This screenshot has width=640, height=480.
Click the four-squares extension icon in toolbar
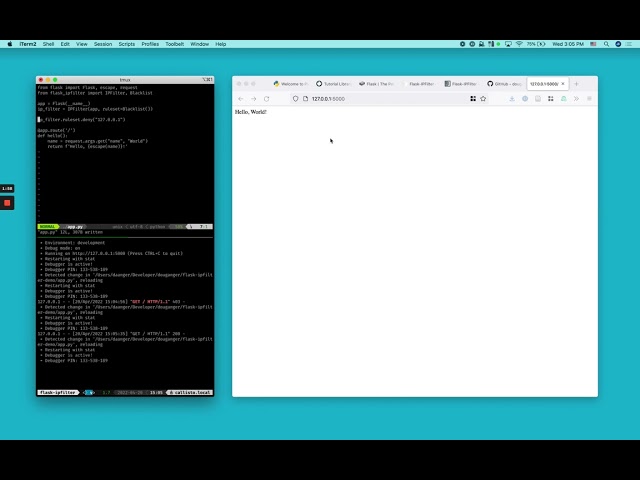(551, 99)
